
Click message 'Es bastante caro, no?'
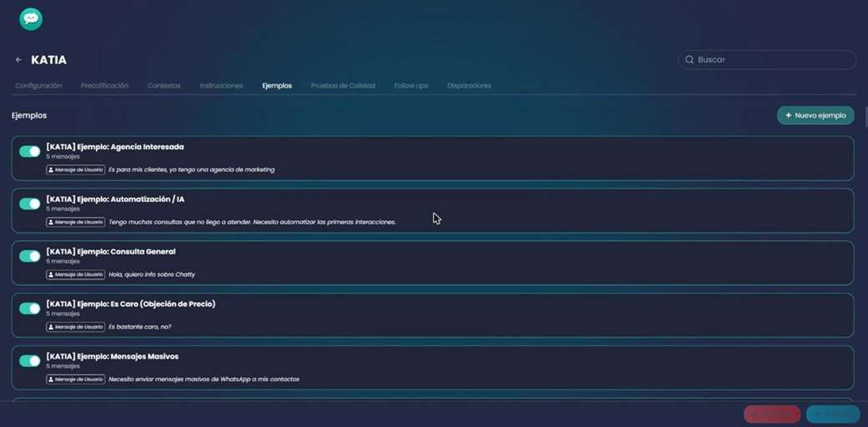click(x=140, y=327)
